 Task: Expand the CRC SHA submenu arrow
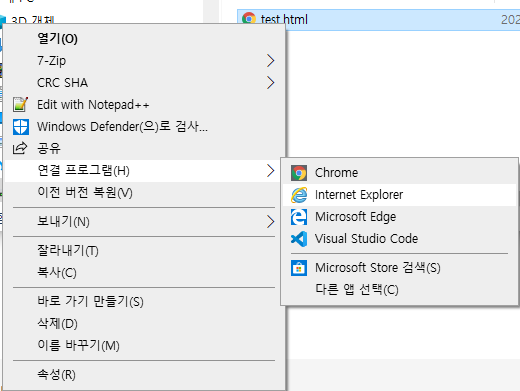pos(270,83)
